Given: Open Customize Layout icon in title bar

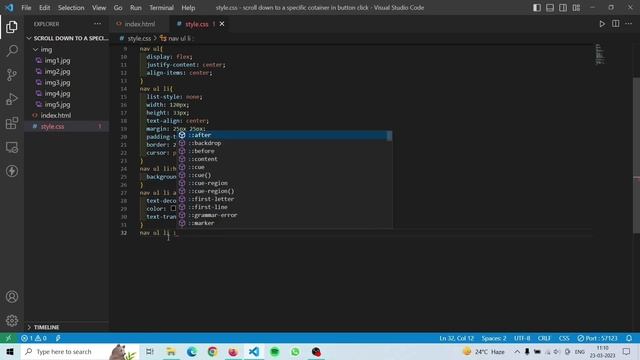Looking at the screenshot, I should pyautogui.click(x=576, y=8).
